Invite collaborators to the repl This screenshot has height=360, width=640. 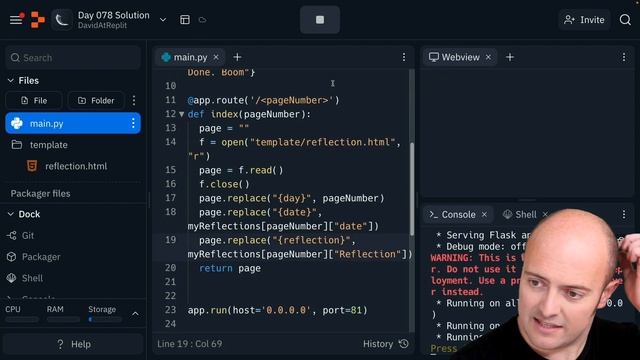tap(584, 20)
